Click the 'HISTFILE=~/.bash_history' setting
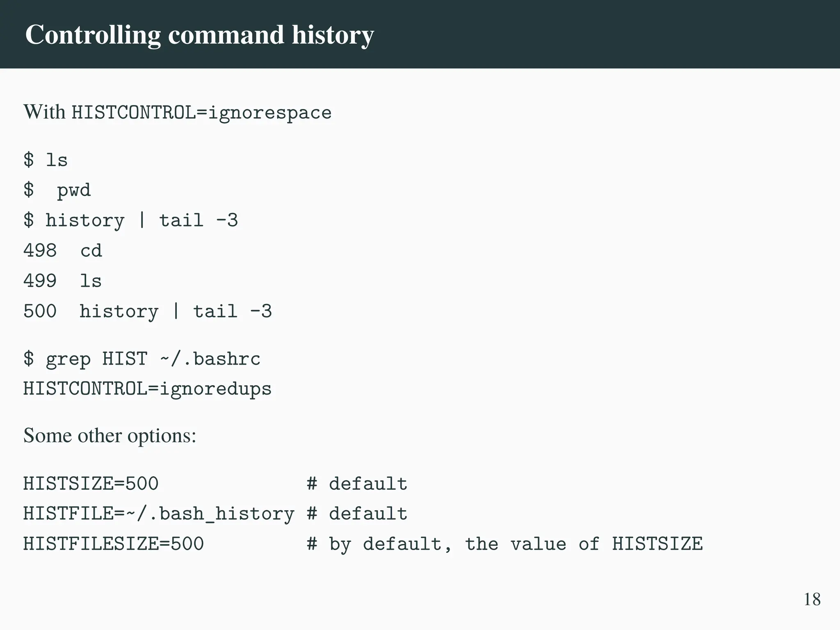This screenshot has width=840, height=630. (159, 514)
